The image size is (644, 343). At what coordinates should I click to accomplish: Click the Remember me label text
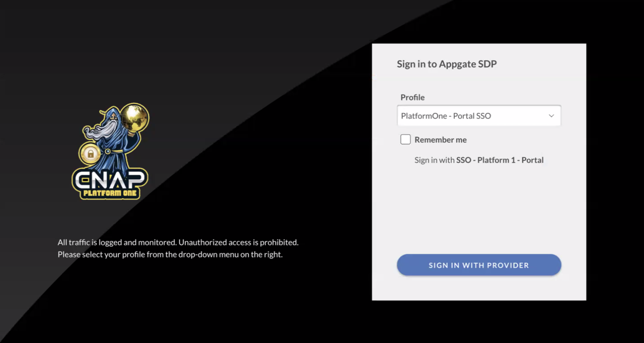[440, 140]
